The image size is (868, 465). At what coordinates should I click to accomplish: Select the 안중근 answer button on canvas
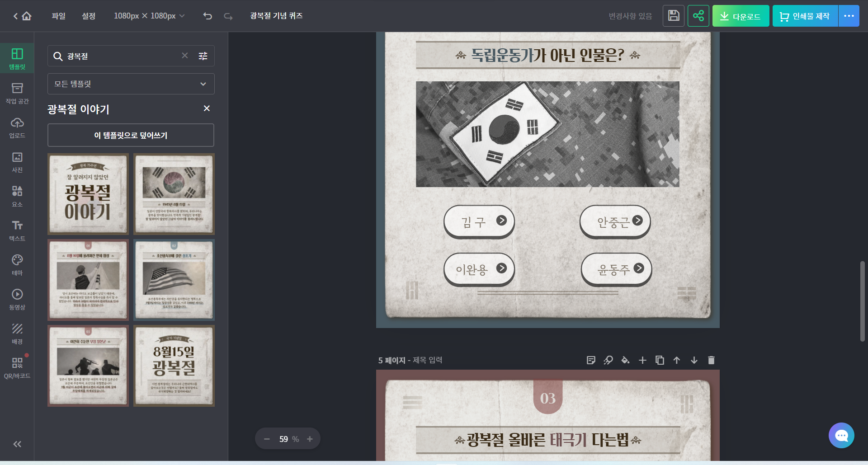(x=615, y=221)
